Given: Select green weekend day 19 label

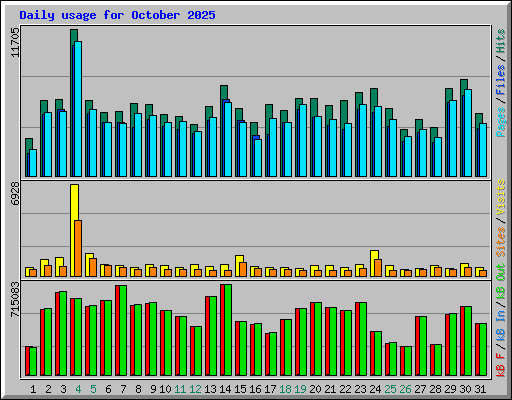Looking at the screenshot, I should [x=300, y=389].
